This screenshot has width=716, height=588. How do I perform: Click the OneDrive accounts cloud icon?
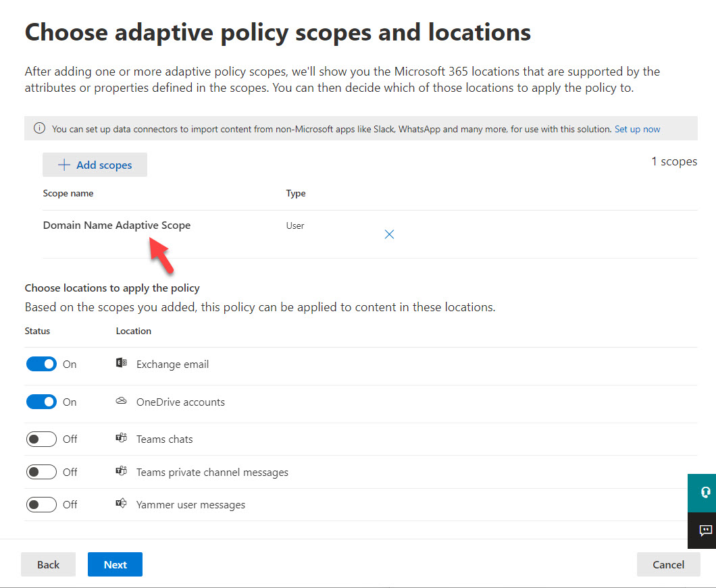pyautogui.click(x=121, y=400)
